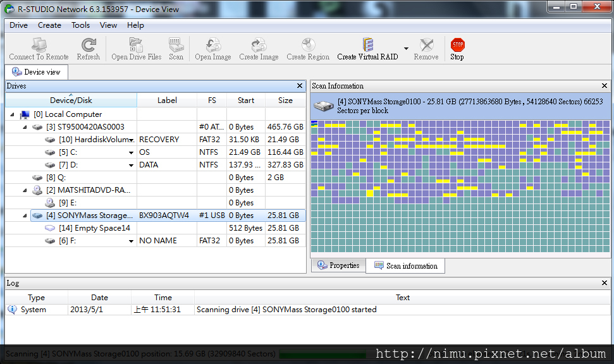Select the [10] HarddiskVolume partition

click(x=94, y=139)
